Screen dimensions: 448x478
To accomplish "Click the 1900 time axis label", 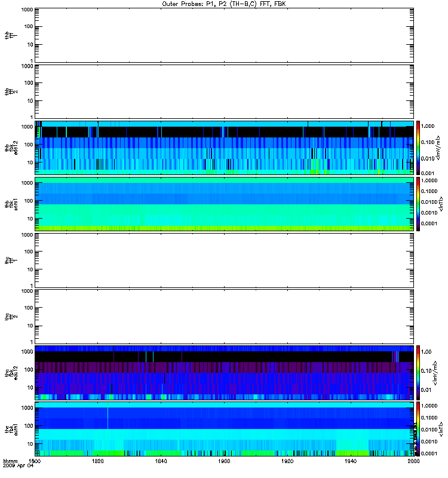I will [224, 461].
